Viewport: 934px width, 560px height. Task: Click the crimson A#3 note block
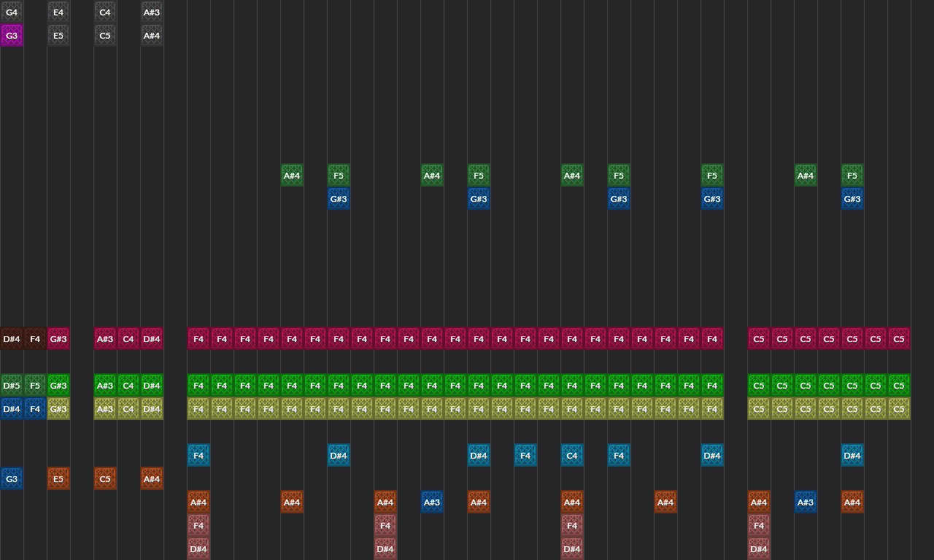[x=105, y=339]
